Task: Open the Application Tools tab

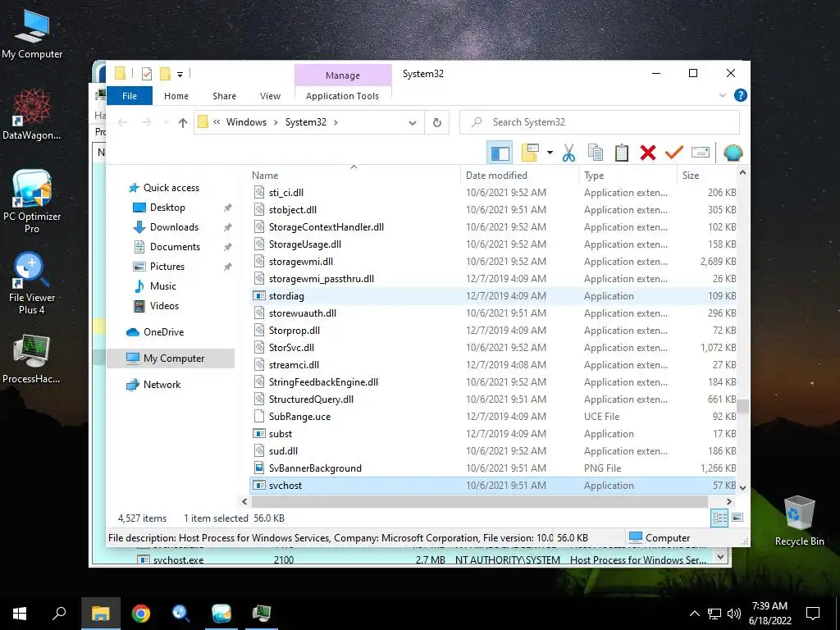Action: [342, 96]
